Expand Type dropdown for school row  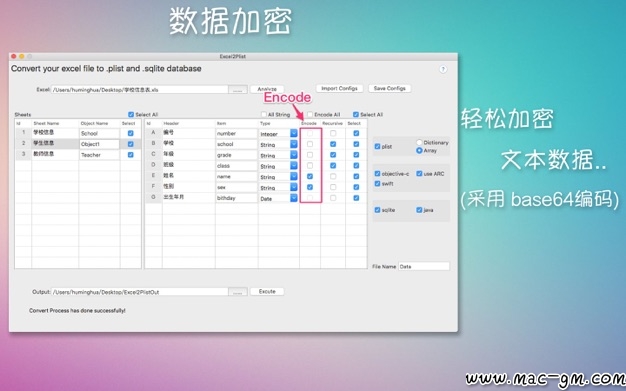(x=294, y=144)
